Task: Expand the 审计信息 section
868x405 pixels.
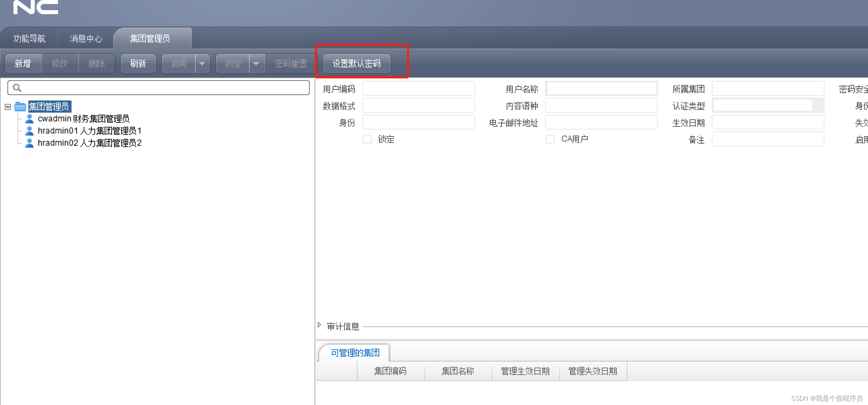Action: click(x=319, y=325)
